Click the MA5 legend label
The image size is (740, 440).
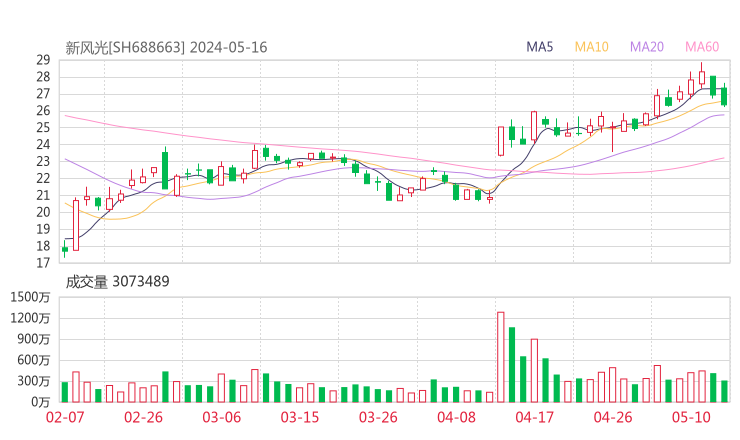tap(539, 47)
